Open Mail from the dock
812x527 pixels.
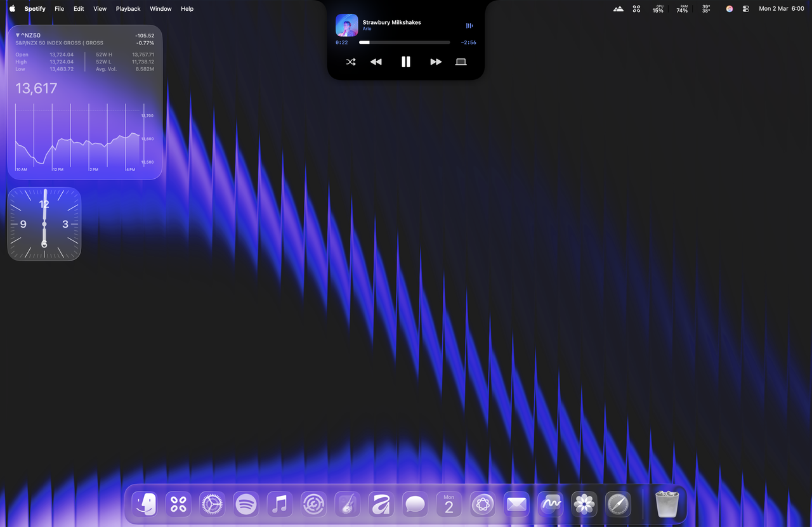(516, 505)
